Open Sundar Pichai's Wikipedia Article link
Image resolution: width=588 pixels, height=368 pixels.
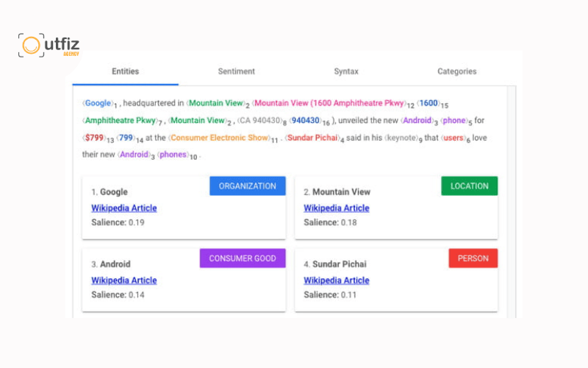click(337, 280)
